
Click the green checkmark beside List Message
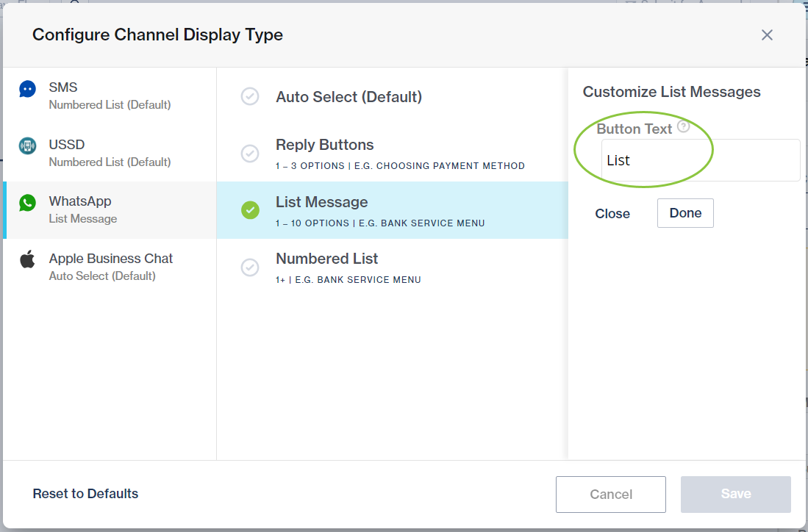point(250,210)
